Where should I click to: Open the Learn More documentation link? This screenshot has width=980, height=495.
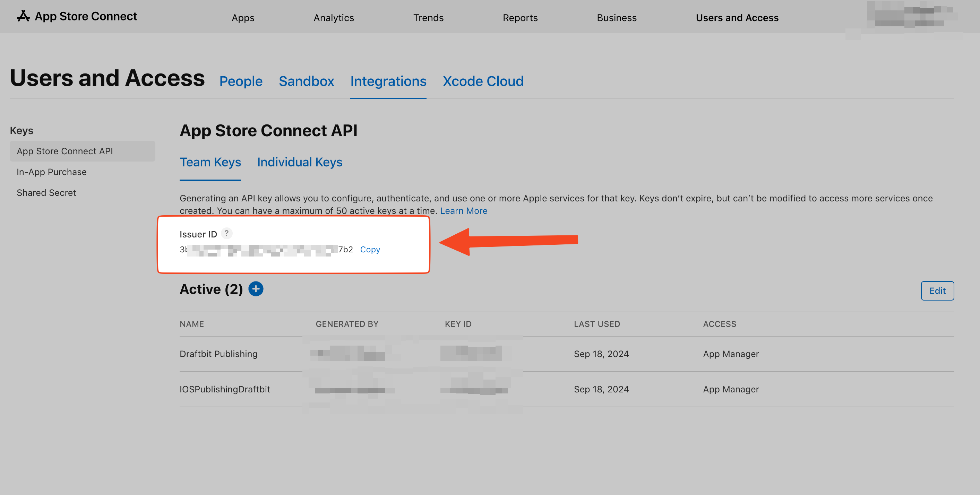click(463, 211)
